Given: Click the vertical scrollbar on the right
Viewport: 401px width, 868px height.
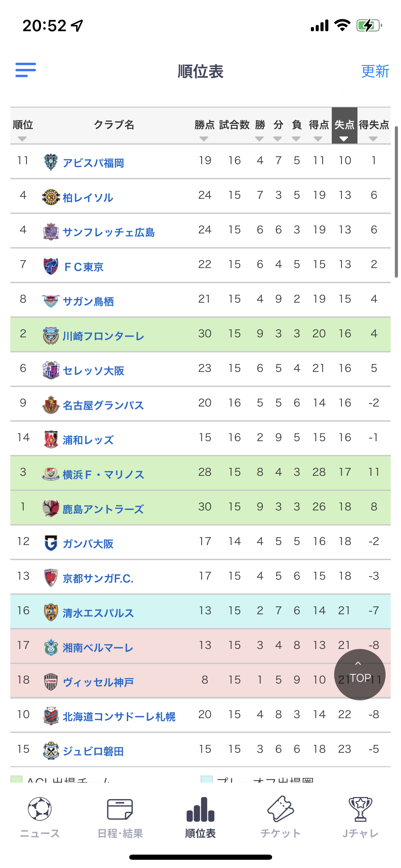Looking at the screenshot, I should click(396, 202).
